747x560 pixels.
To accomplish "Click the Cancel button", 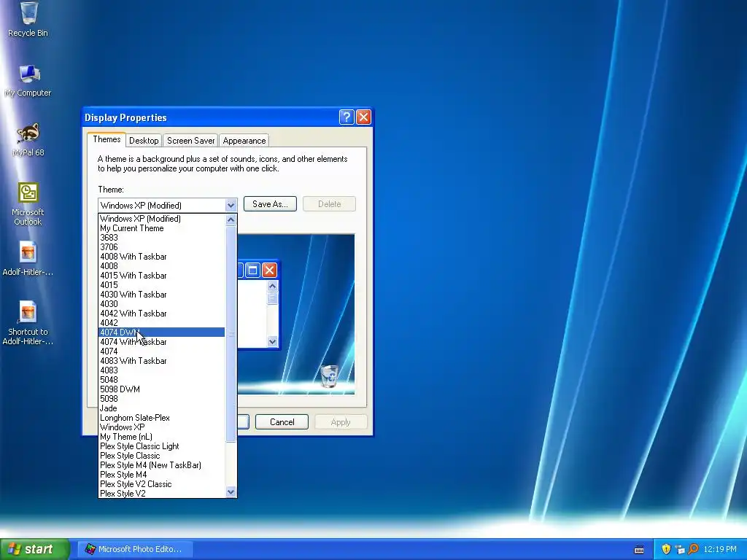I will 282,422.
